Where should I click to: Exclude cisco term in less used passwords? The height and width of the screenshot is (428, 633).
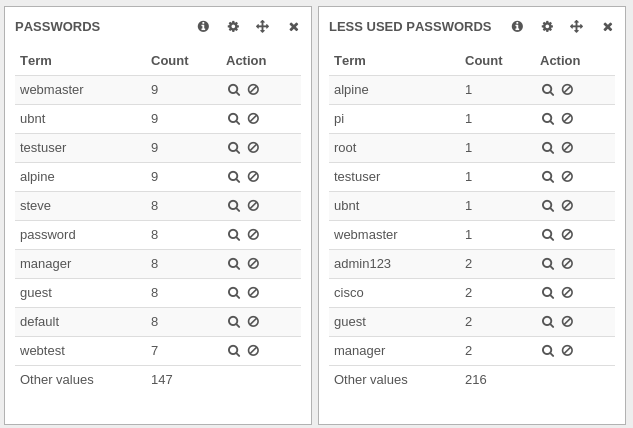click(567, 293)
